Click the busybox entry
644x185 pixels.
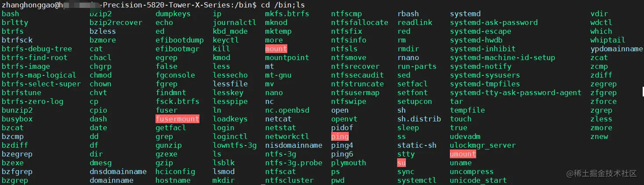pyautogui.click(x=17, y=119)
